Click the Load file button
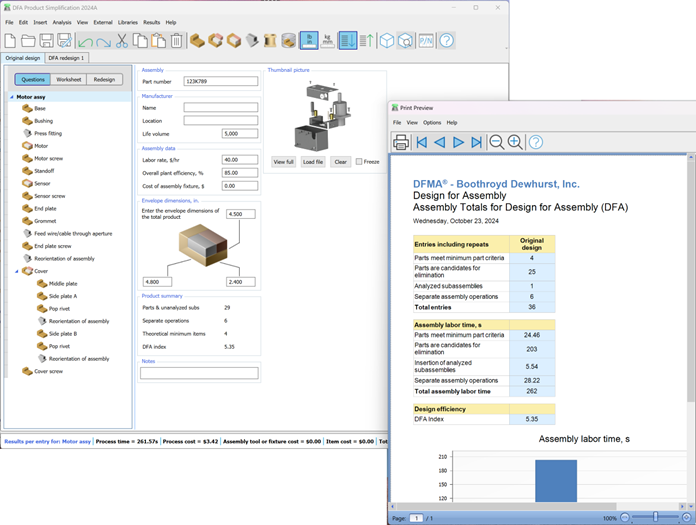696x525 pixels. coord(313,162)
